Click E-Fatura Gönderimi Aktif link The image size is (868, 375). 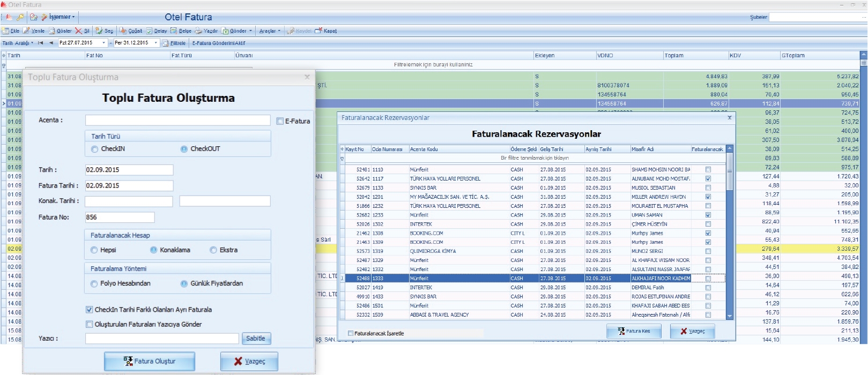click(x=219, y=43)
